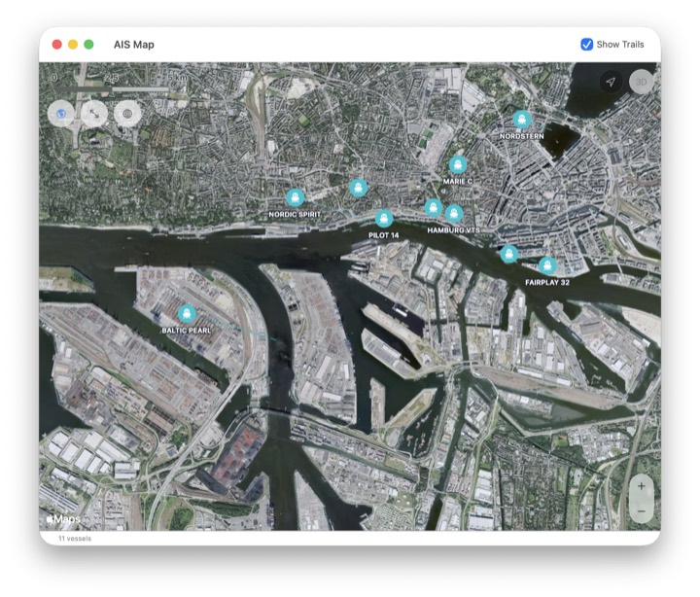Click unlabeled vessel marker immediately left of Hamburg VTS

click(x=433, y=207)
